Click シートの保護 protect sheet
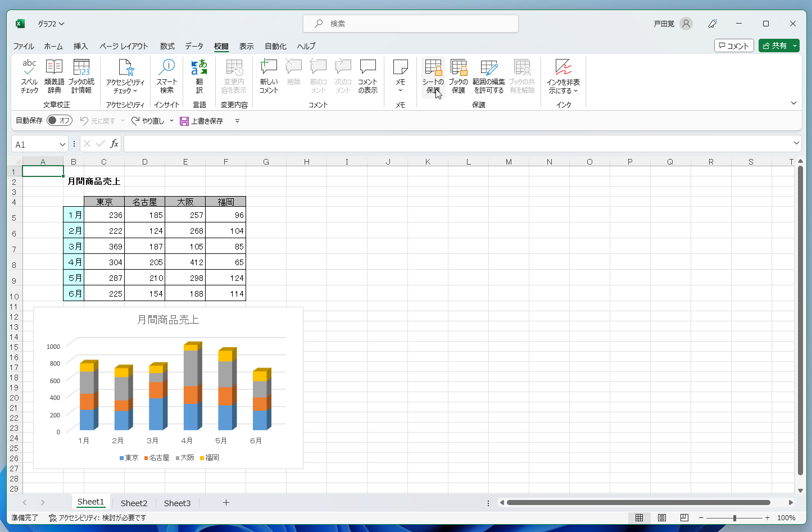 pos(433,76)
